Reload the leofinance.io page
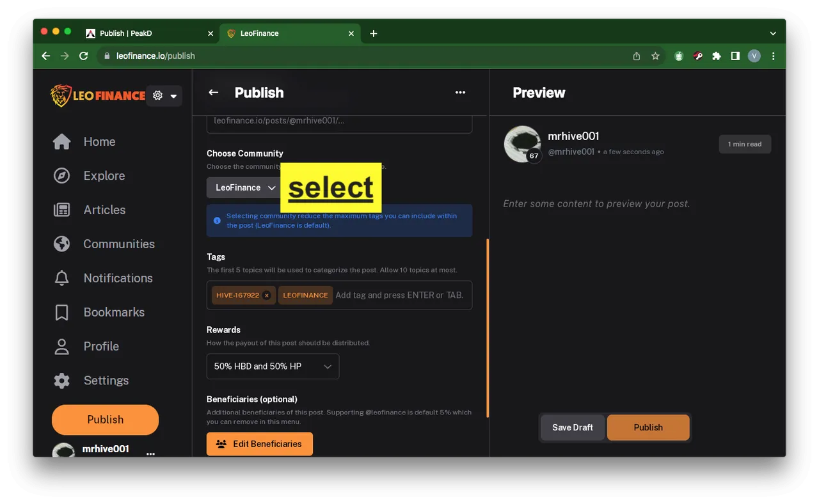Image resolution: width=819 pixels, height=504 pixels. click(83, 56)
